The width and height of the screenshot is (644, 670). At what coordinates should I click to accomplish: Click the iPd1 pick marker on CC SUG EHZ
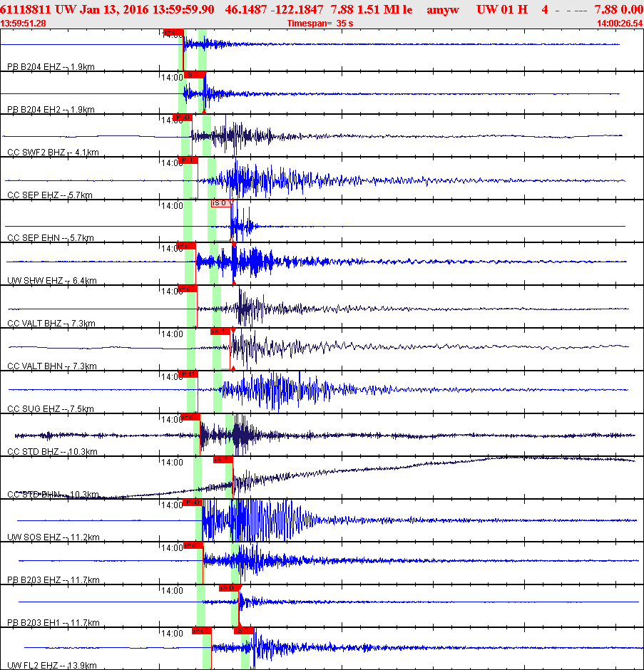[x=188, y=374]
